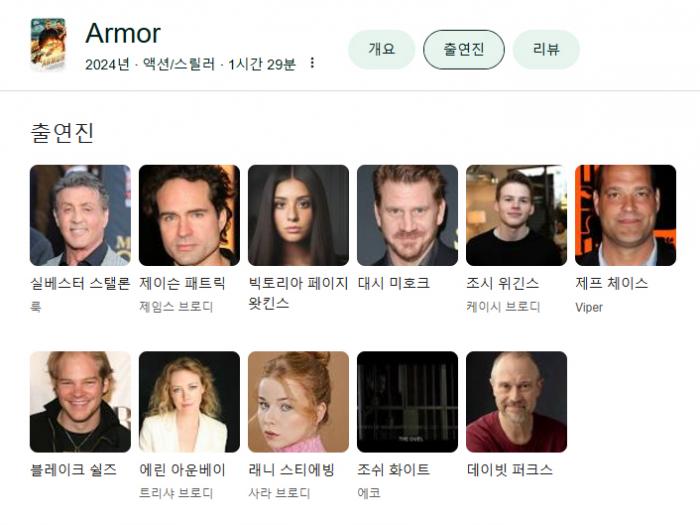This screenshot has width=700, height=525.
Task: Click the 블레이크 쉴즈 portrait
Action: [x=80, y=402]
